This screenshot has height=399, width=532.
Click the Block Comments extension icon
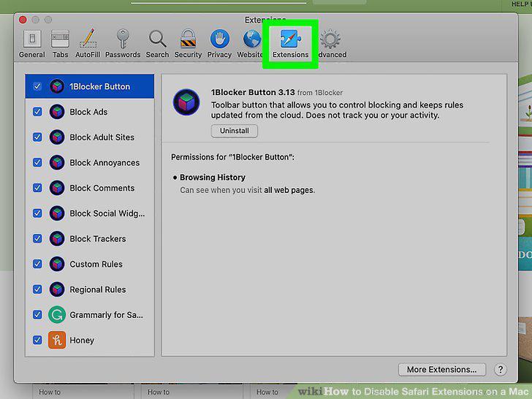[57, 188]
